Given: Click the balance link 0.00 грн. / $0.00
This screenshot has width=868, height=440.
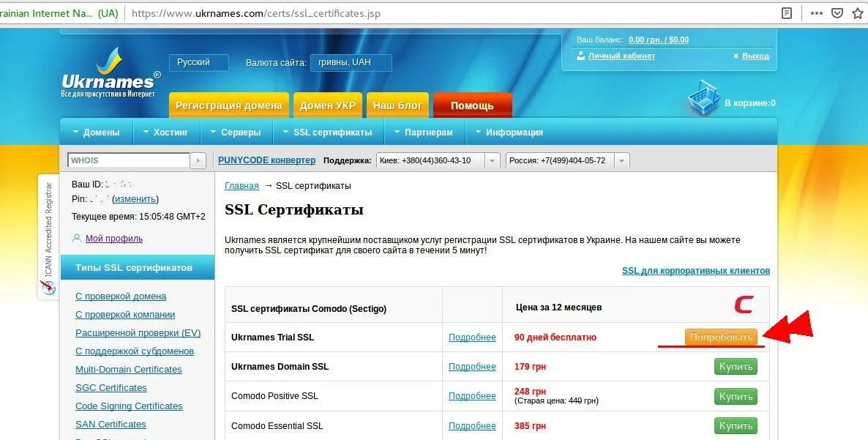Looking at the screenshot, I should pos(659,40).
